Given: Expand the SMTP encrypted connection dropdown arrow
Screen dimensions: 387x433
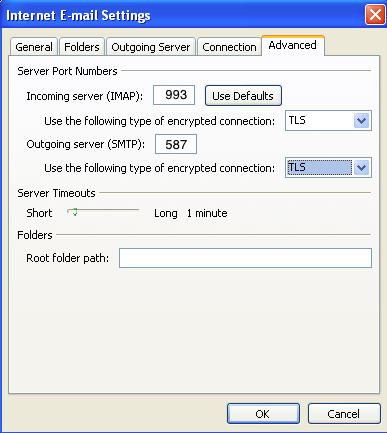Looking at the screenshot, I should (x=361, y=168).
